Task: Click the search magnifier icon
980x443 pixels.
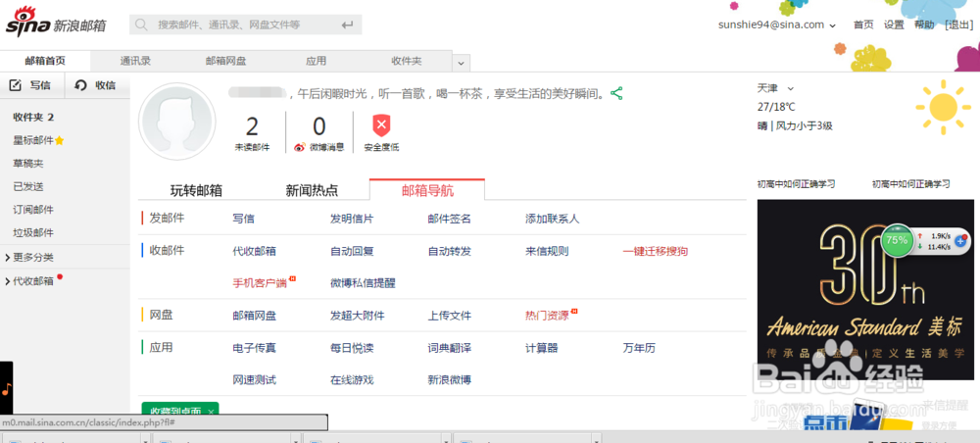Action: tap(142, 25)
